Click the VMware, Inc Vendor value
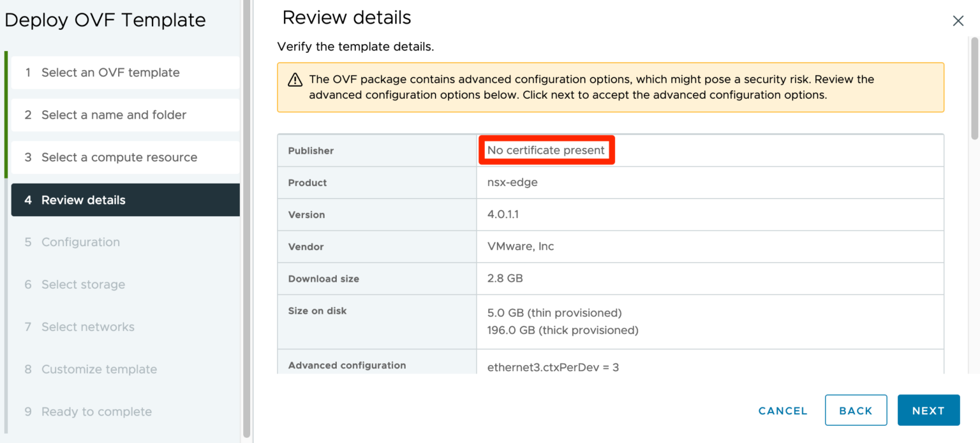Screen dimensions: 980x443 point(520,246)
